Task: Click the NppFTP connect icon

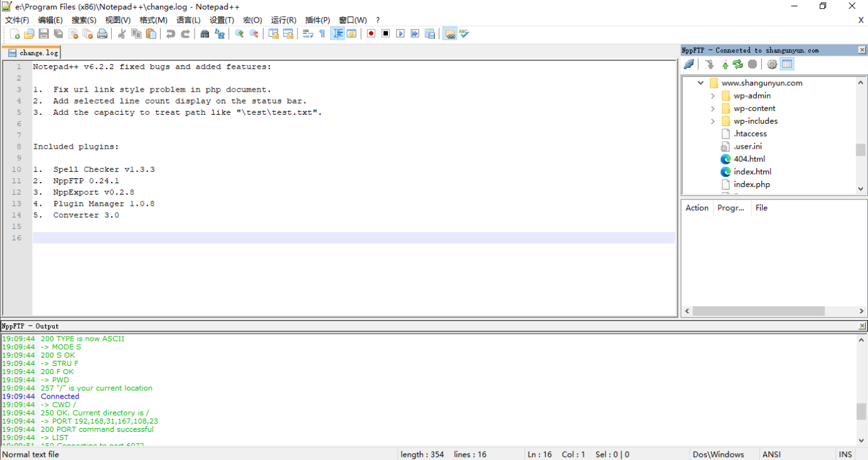Action: [689, 64]
